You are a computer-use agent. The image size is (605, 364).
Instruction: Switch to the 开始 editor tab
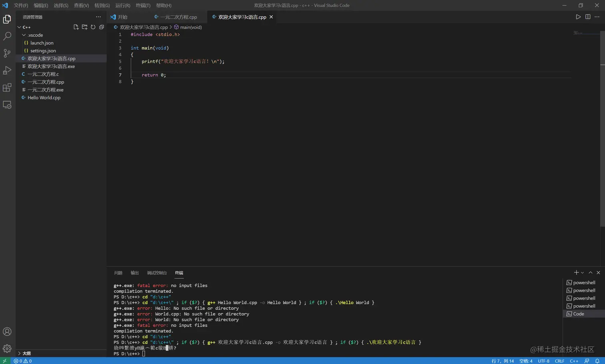tap(122, 17)
